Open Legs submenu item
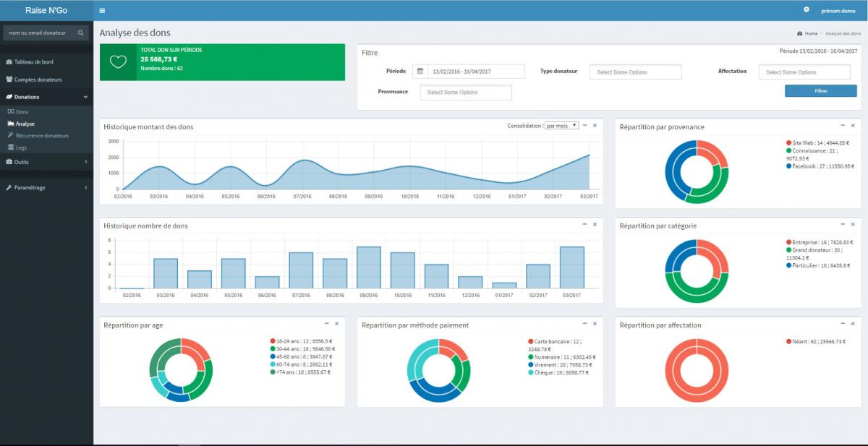 pos(46,147)
